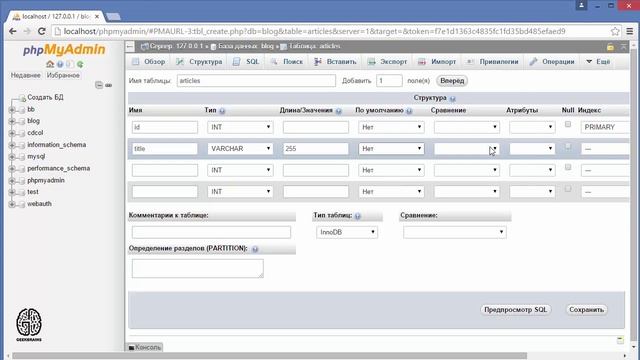Image resolution: width=640 pixels, height=360 pixels.
Task: Click help icon beside По умолчанию
Action: click(409, 111)
